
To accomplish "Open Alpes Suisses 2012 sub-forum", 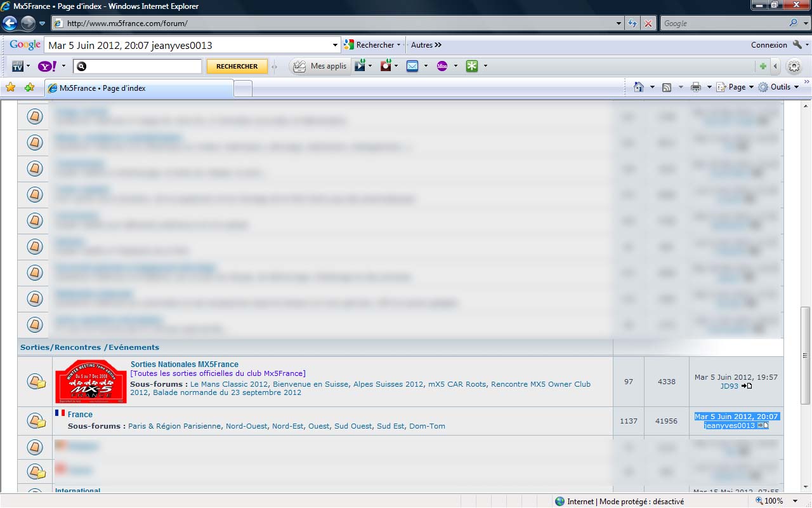I will [388, 384].
